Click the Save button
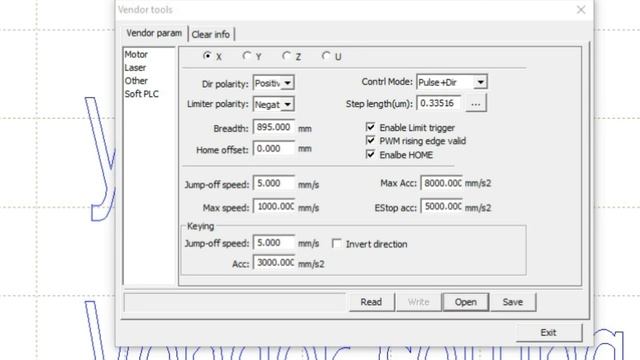The image size is (640, 360). tap(513, 302)
